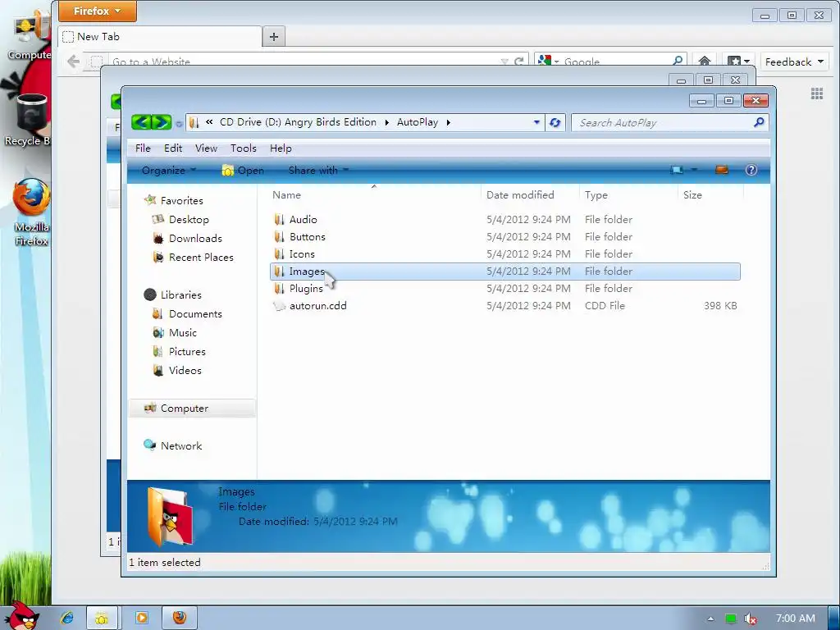Refresh the AutoPlay folder view
The image size is (840, 630).
click(x=555, y=123)
